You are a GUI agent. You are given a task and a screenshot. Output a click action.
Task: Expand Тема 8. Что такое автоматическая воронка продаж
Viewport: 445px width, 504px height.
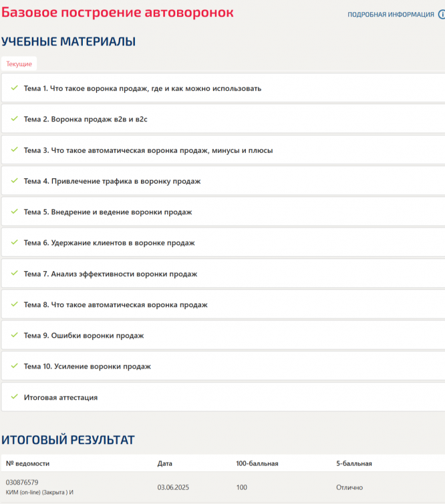(x=223, y=304)
